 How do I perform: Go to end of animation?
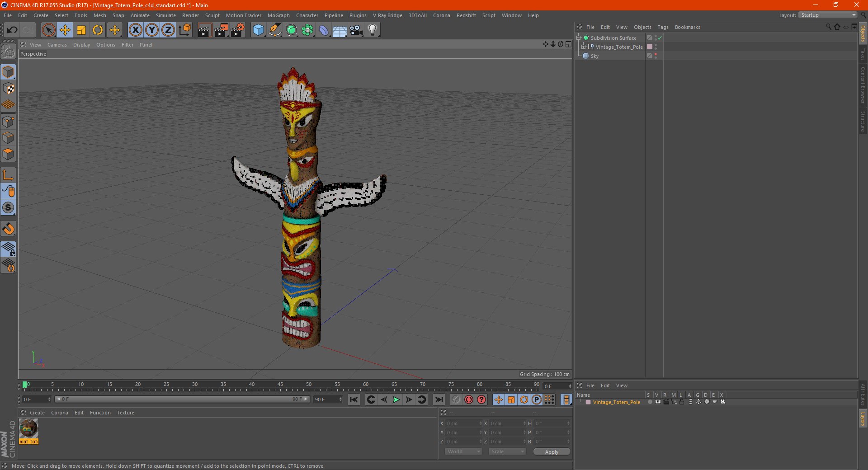439,399
